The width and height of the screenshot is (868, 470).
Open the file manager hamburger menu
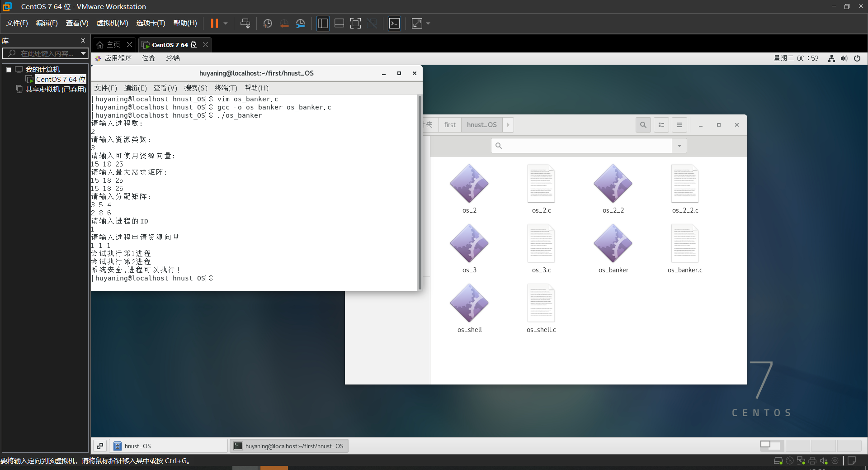[x=679, y=125]
